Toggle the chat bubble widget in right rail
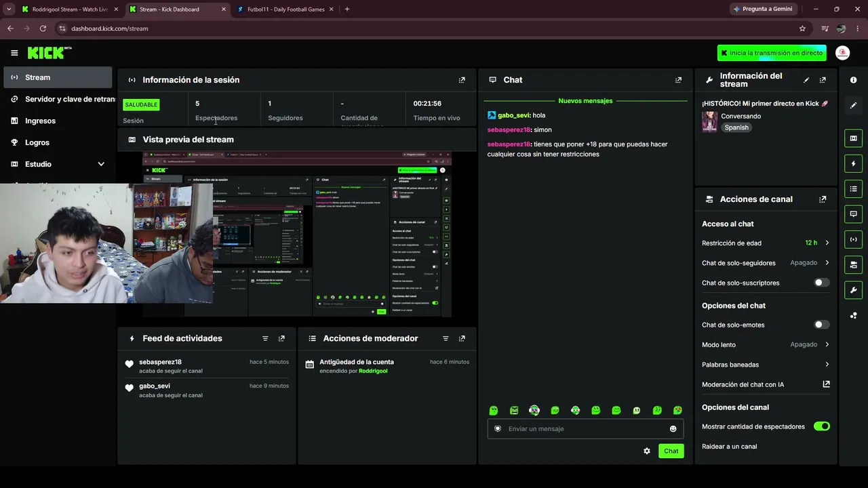 [853, 214]
